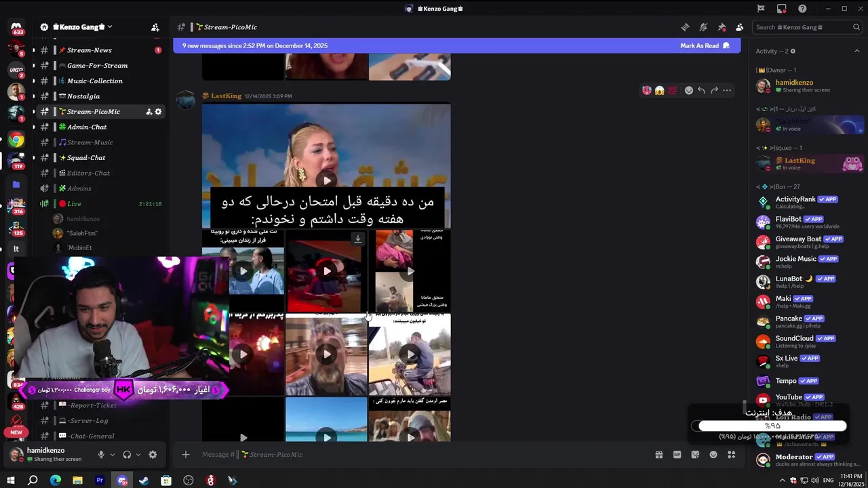Mute microphone in user panel
Image resolution: width=868 pixels, height=488 pixels.
pyautogui.click(x=101, y=455)
